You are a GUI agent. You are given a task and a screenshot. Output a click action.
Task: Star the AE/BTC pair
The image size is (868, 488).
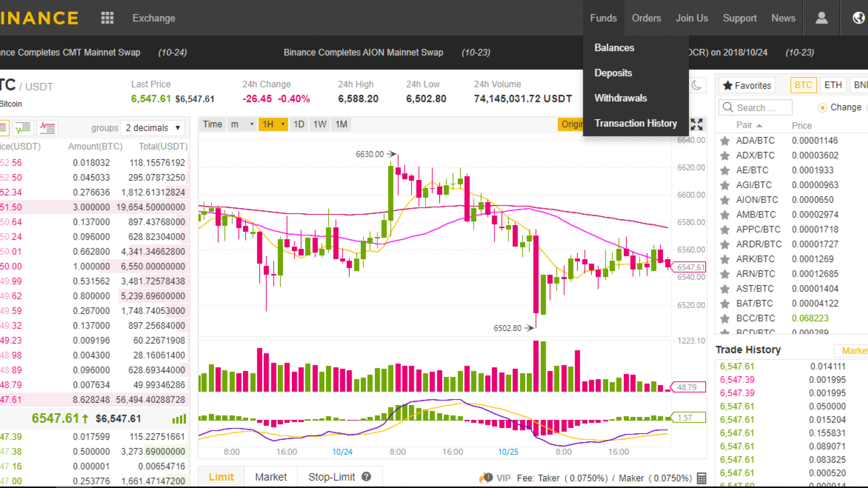(x=725, y=170)
